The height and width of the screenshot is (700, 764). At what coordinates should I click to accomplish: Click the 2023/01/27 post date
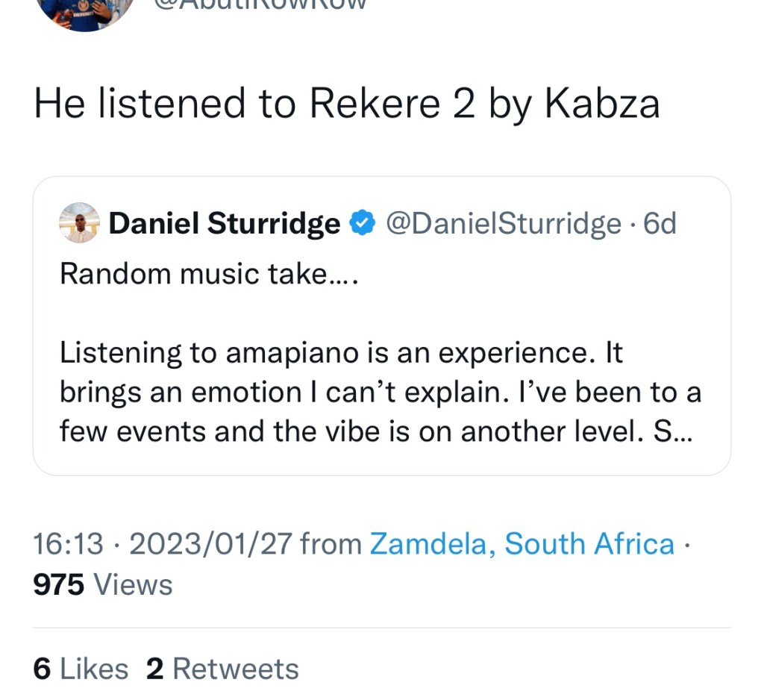210,544
